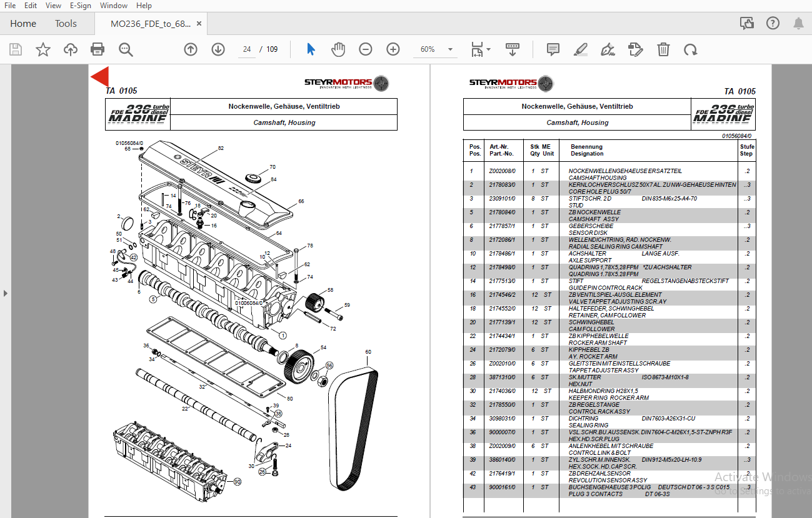The width and height of the screenshot is (812, 518).
Task: Rotate the page with the rotate icon
Action: [690, 49]
